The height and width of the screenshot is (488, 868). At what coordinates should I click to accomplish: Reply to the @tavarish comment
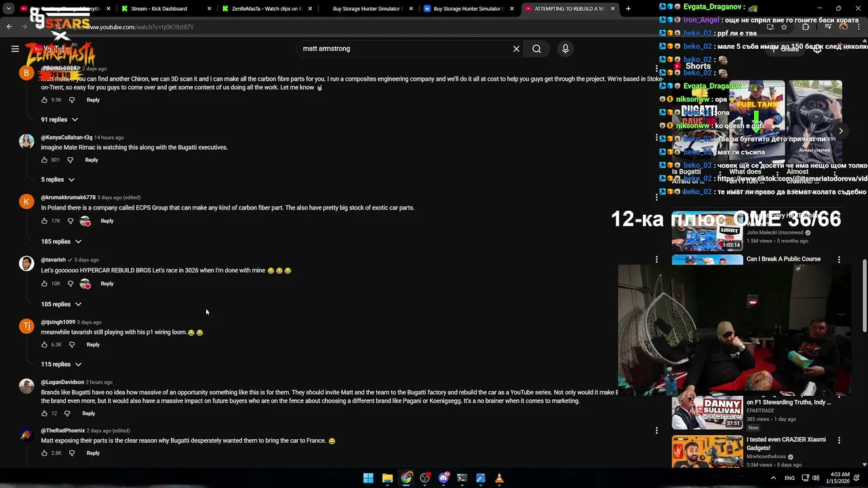pyautogui.click(x=107, y=284)
